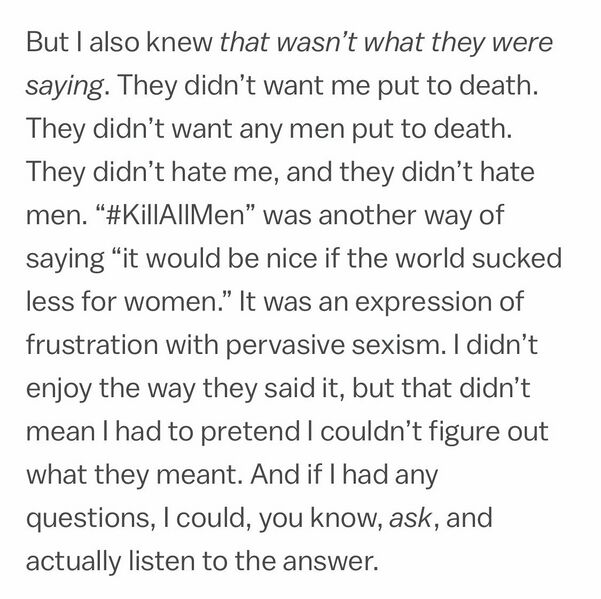
Task: Click the phrase "couldn't figure out"
Action: (434, 433)
